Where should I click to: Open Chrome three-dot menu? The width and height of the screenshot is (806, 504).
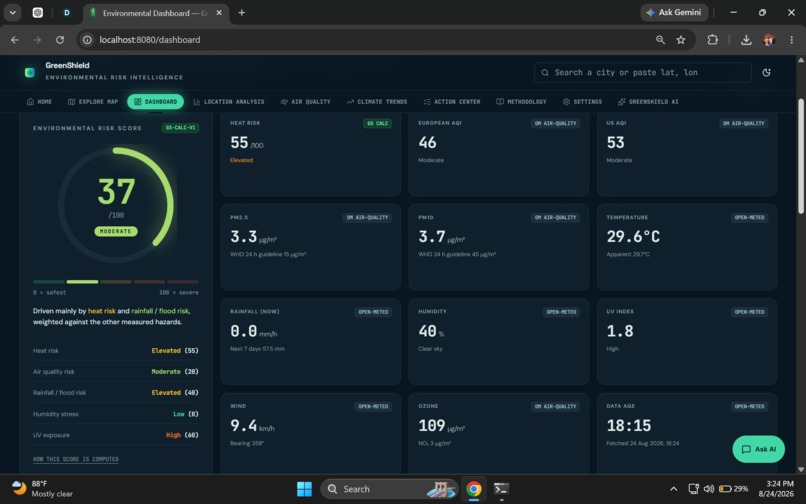[792, 40]
